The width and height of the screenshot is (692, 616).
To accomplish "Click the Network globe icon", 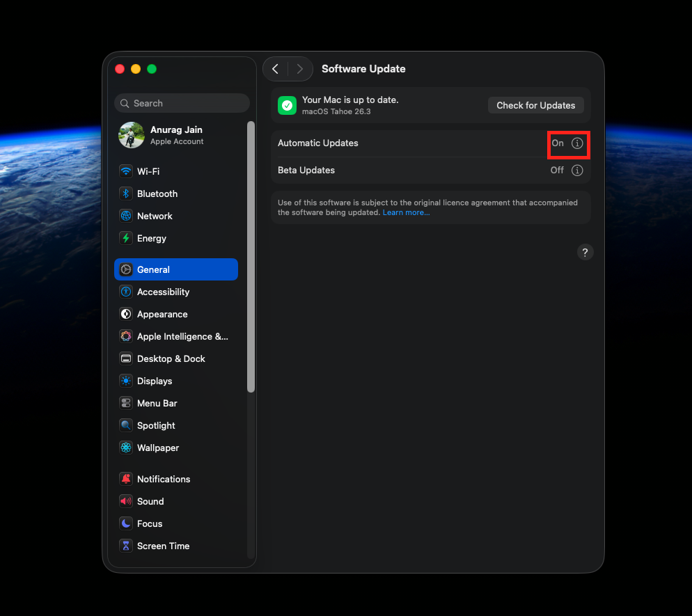I will point(126,216).
